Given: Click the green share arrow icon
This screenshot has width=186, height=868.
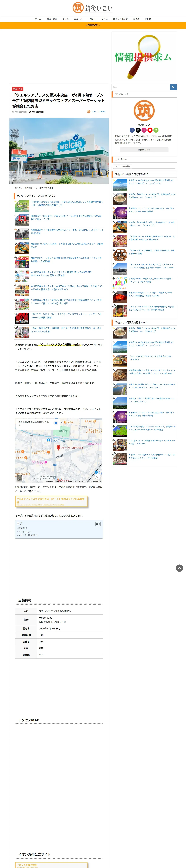Looking at the screenshot, I should [x=156, y=130].
